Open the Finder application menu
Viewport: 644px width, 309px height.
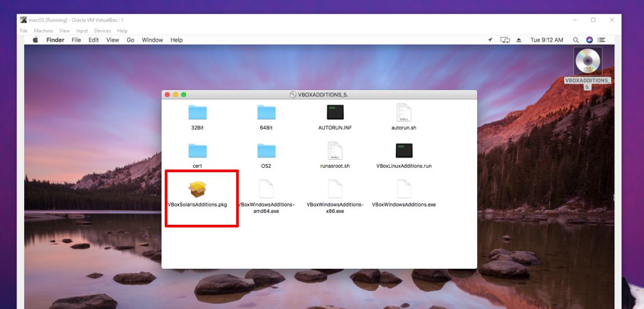pyautogui.click(x=55, y=40)
